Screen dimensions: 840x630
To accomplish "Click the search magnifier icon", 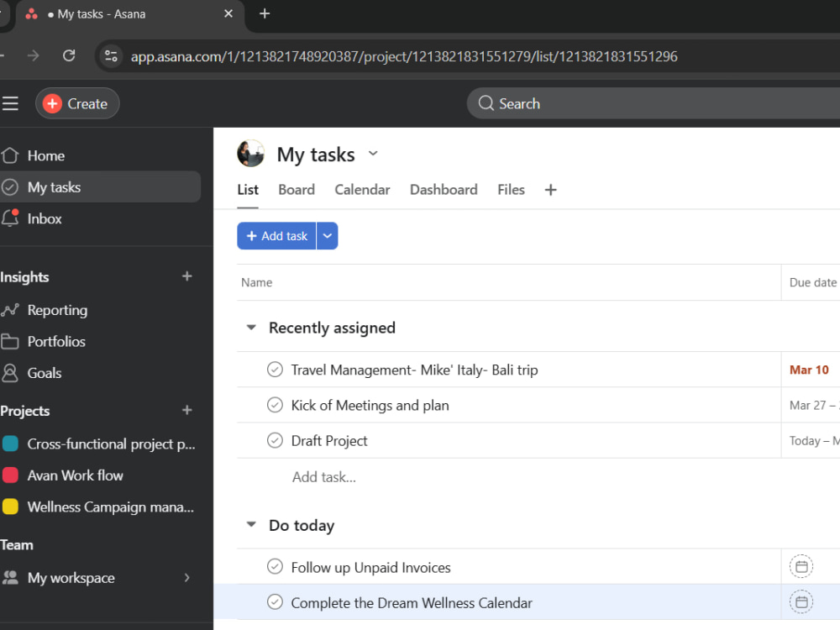I will point(486,103).
